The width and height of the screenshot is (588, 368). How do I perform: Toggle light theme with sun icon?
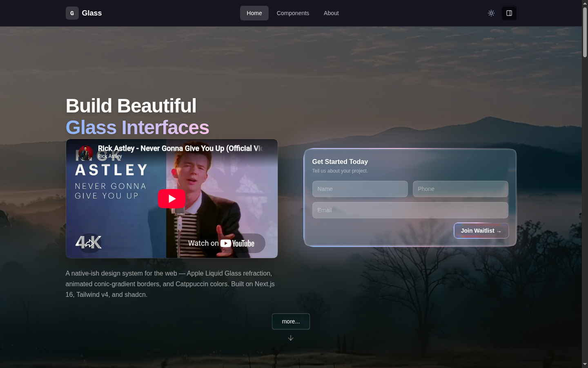(491, 13)
